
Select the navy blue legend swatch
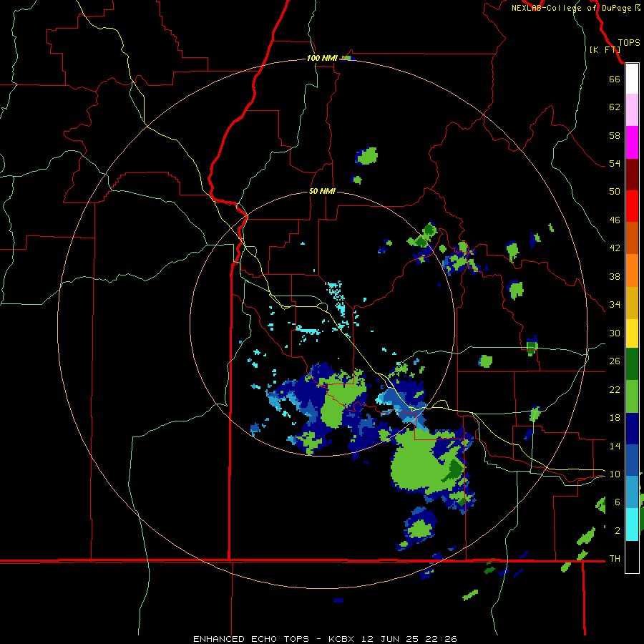[632, 429]
